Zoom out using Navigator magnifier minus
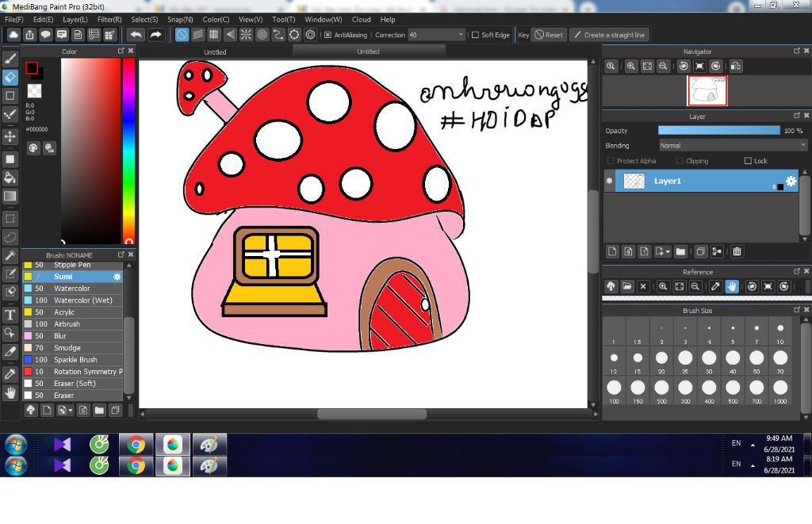 pos(663,67)
